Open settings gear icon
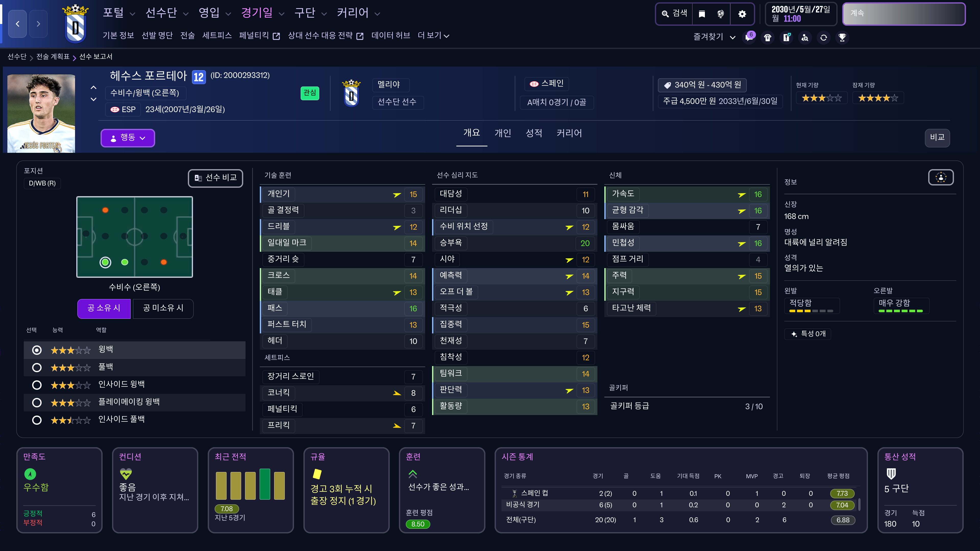980x551 pixels. (742, 14)
